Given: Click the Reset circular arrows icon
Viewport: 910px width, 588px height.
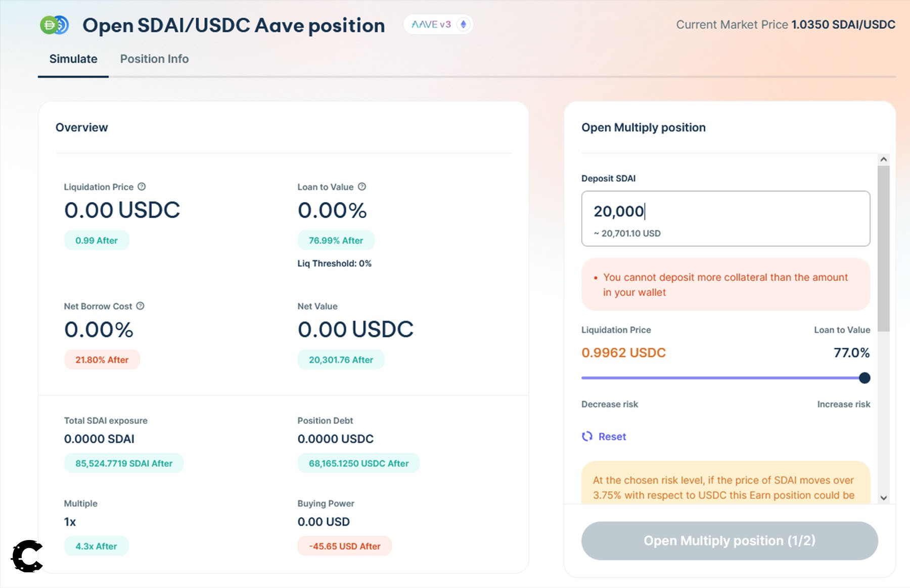Looking at the screenshot, I should 587,436.
